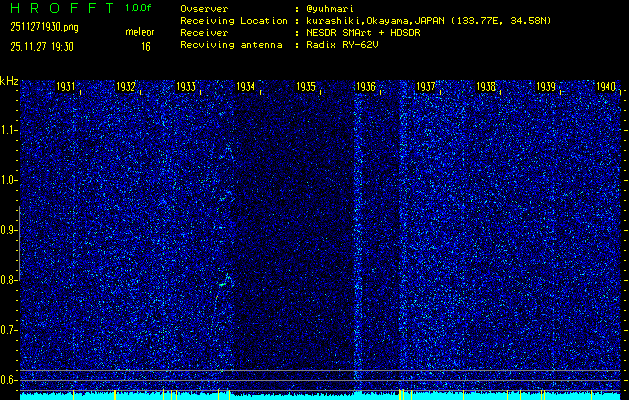629x400 pixels.
Task: Select the observer name @yuhmari
Action: 330,9
